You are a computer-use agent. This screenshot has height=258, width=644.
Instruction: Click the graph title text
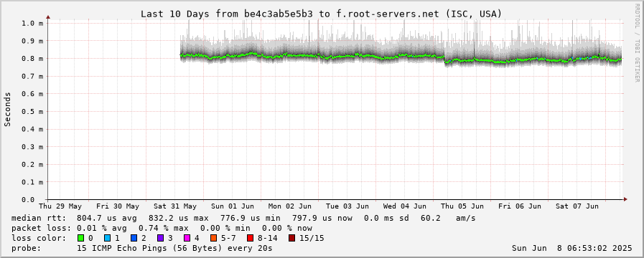coord(321,14)
